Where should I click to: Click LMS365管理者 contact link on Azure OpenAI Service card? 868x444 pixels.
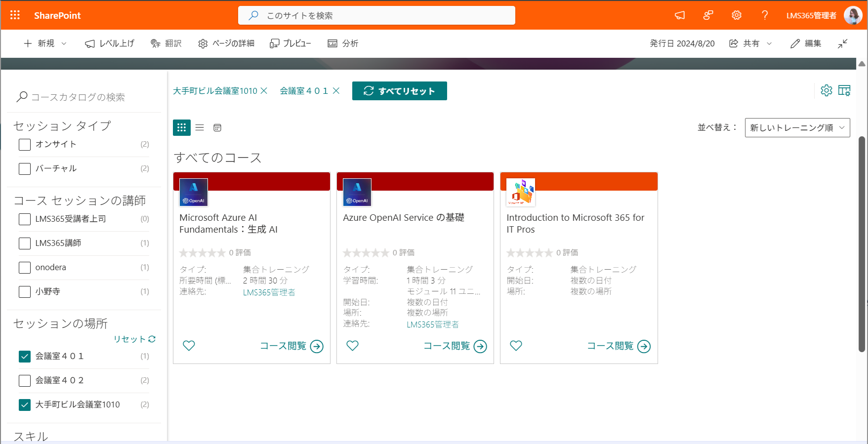pos(433,324)
